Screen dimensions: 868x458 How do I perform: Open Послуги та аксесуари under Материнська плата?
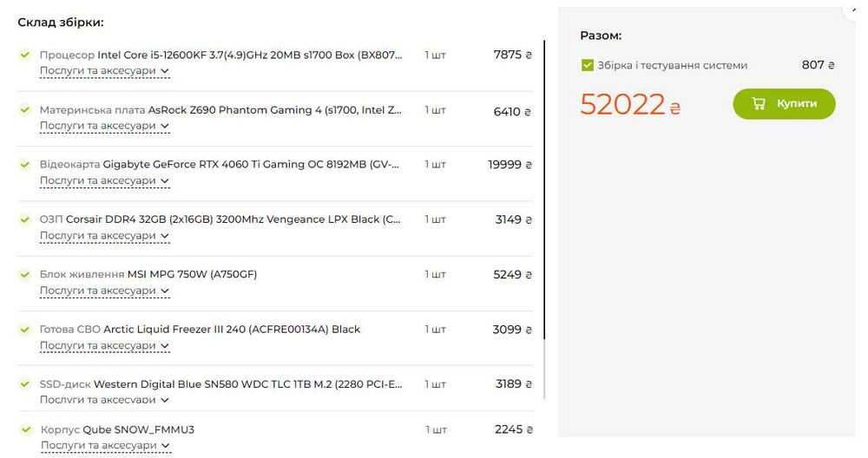pyautogui.click(x=103, y=126)
